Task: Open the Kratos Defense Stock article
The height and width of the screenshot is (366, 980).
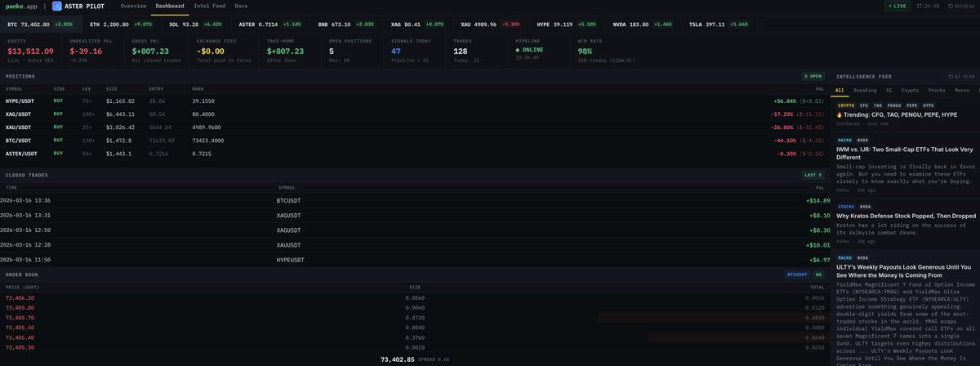Action: pos(906,216)
